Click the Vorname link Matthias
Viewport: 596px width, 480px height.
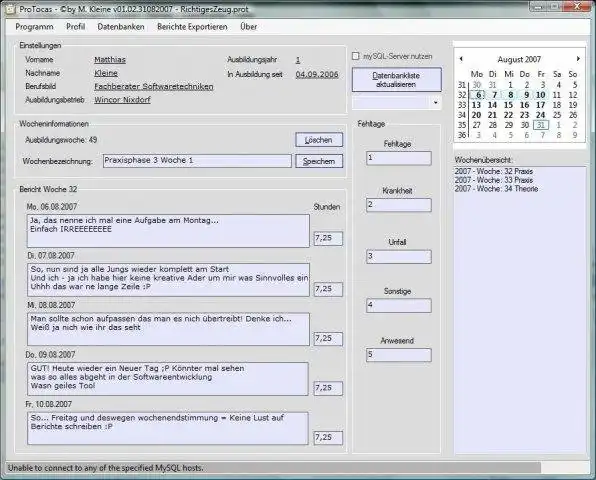(110, 60)
